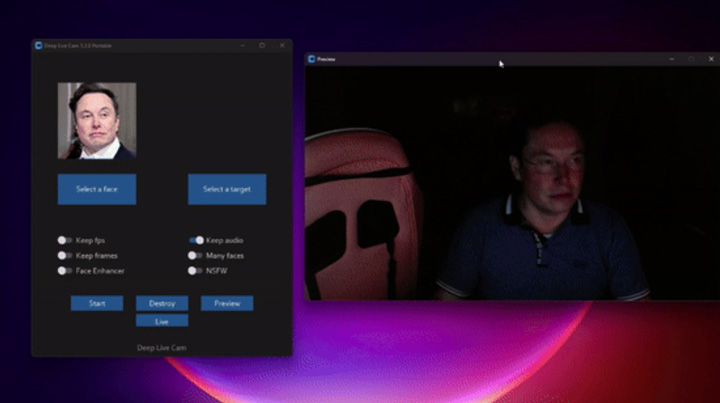720x403 pixels.
Task: Click the Face Enhancer label
Action: click(100, 271)
